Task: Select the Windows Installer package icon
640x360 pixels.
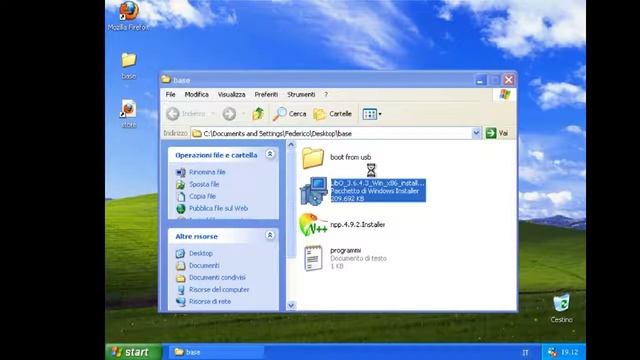Action: tap(313, 191)
